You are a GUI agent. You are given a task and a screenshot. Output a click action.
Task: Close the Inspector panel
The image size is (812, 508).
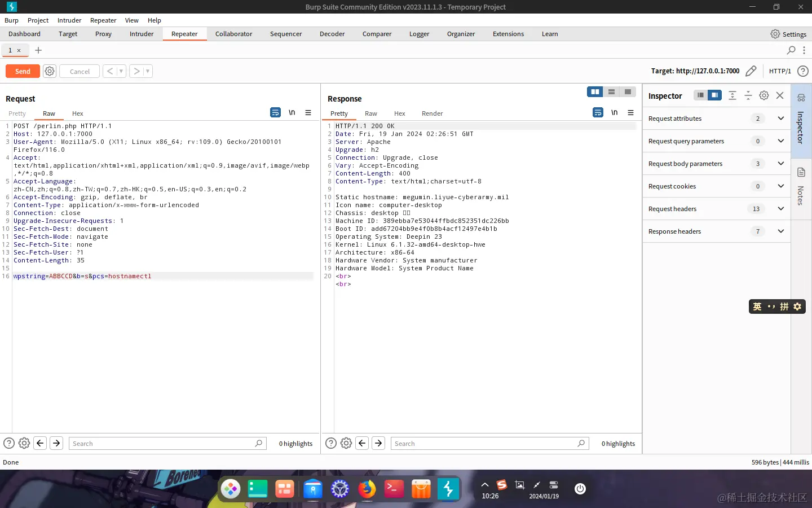[x=780, y=95]
